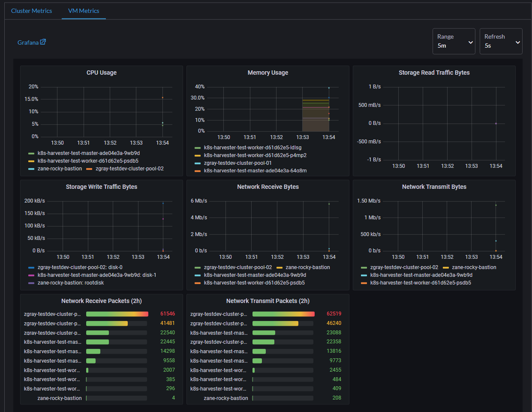
Task: Toggle master-ade04e3a-9wb9d series in CPU Usage legend
Action: click(x=89, y=153)
